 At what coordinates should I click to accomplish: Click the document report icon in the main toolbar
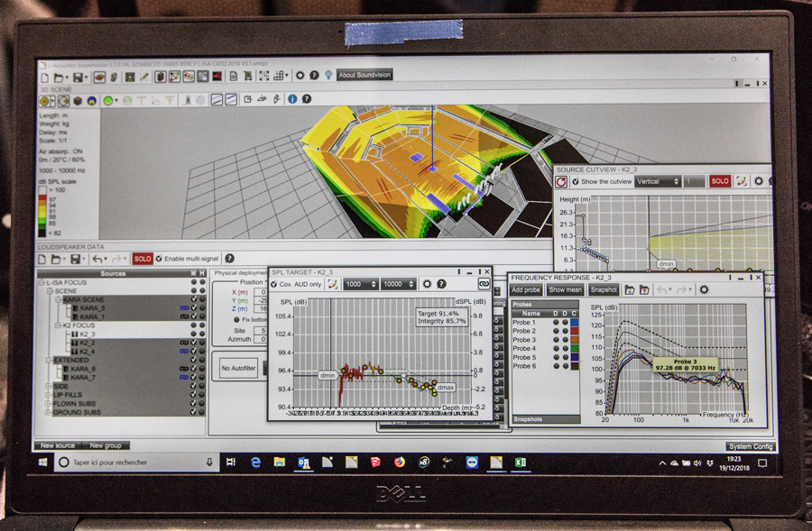coord(234,76)
